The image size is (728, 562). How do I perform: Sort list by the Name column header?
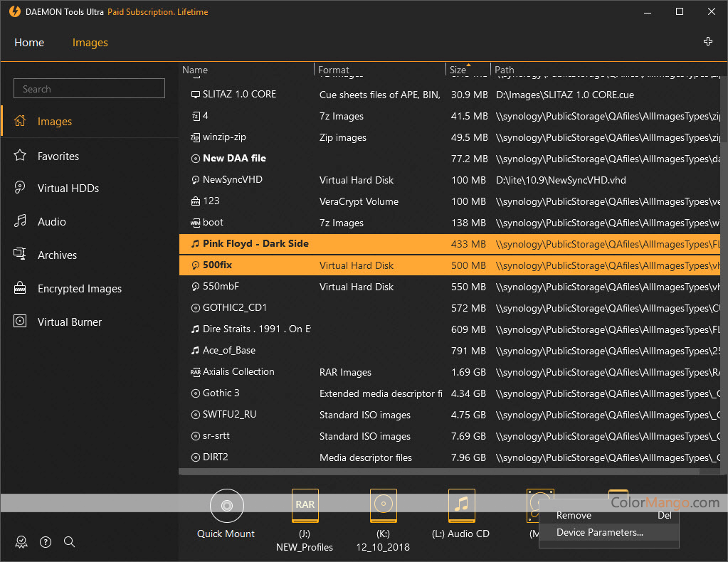click(195, 70)
